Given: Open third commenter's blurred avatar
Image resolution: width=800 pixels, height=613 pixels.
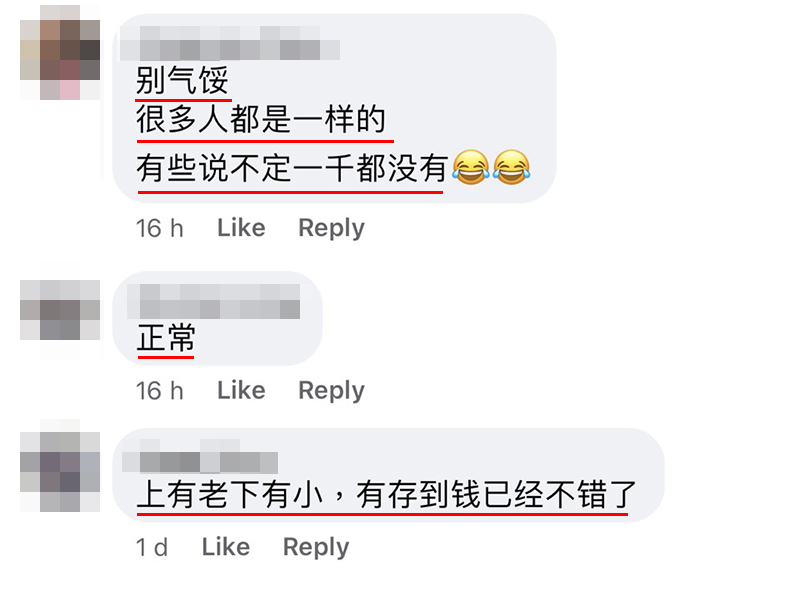Looking at the screenshot, I should [x=60, y=471].
